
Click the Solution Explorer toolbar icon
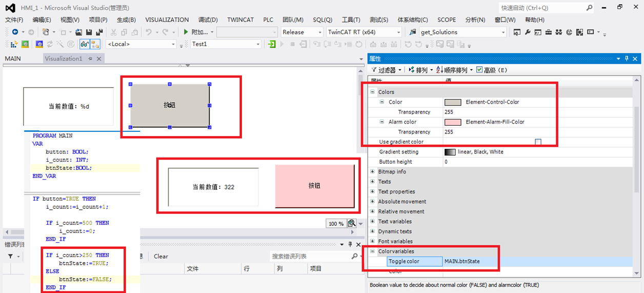coord(517,32)
